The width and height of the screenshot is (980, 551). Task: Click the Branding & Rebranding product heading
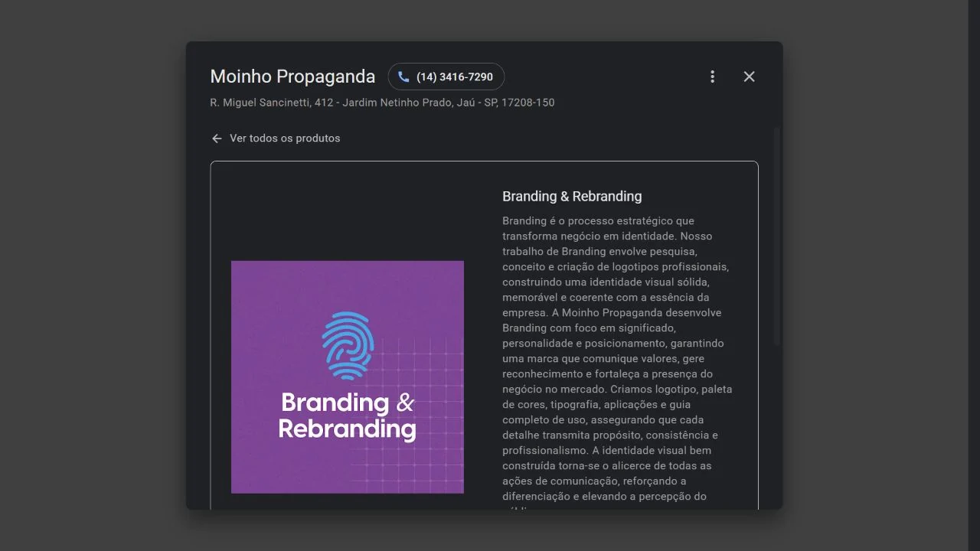572,197
